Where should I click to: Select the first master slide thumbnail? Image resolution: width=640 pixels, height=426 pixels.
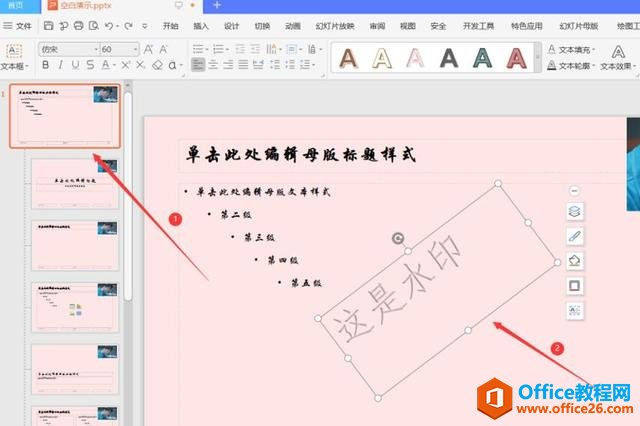point(65,116)
